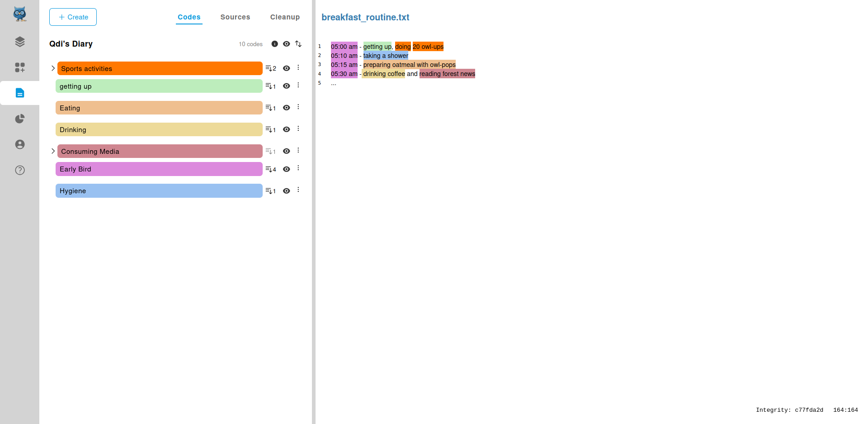This screenshot has height=424, width=868.
Task: Toggle visibility of all codes in the header
Action: (286, 44)
